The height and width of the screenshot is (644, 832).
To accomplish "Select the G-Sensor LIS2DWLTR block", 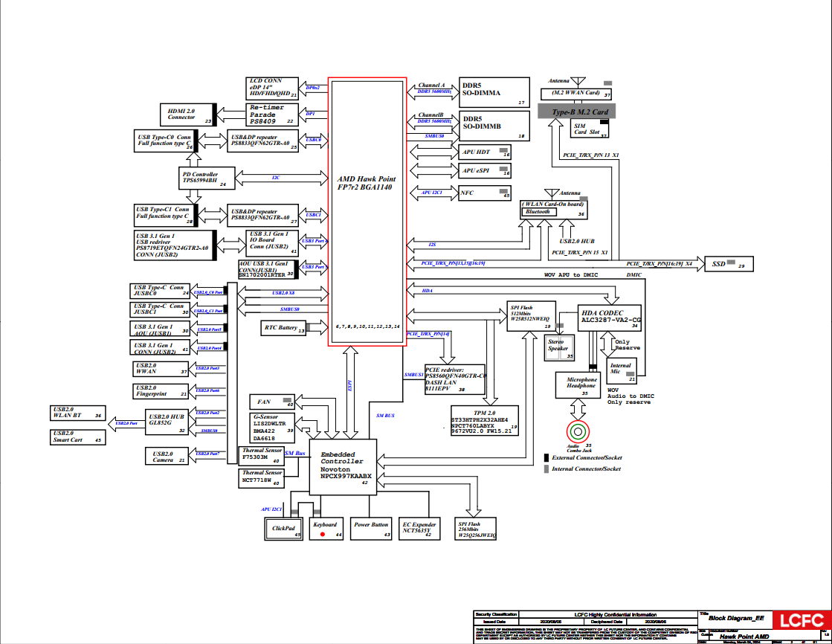I will pos(271,428).
